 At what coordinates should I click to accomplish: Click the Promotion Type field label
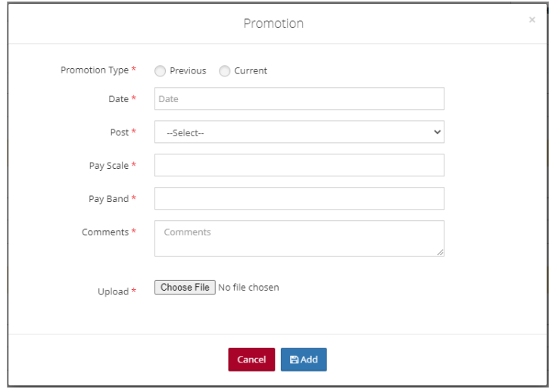(95, 70)
